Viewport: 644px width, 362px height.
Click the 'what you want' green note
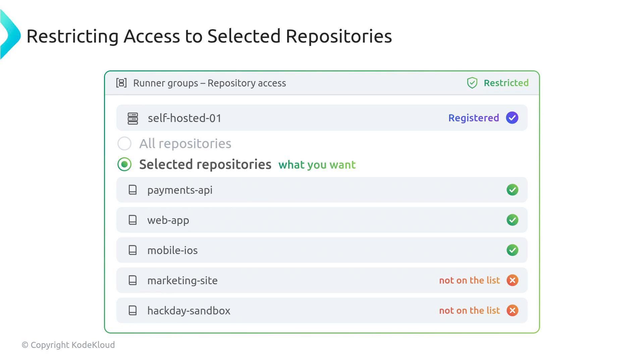click(317, 165)
